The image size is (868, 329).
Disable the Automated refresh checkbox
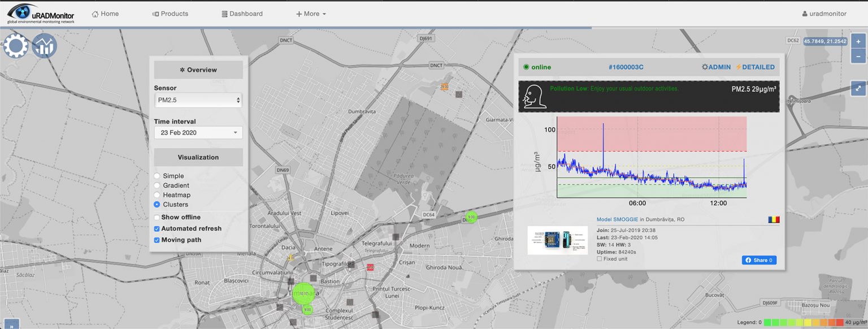pyautogui.click(x=157, y=228)
